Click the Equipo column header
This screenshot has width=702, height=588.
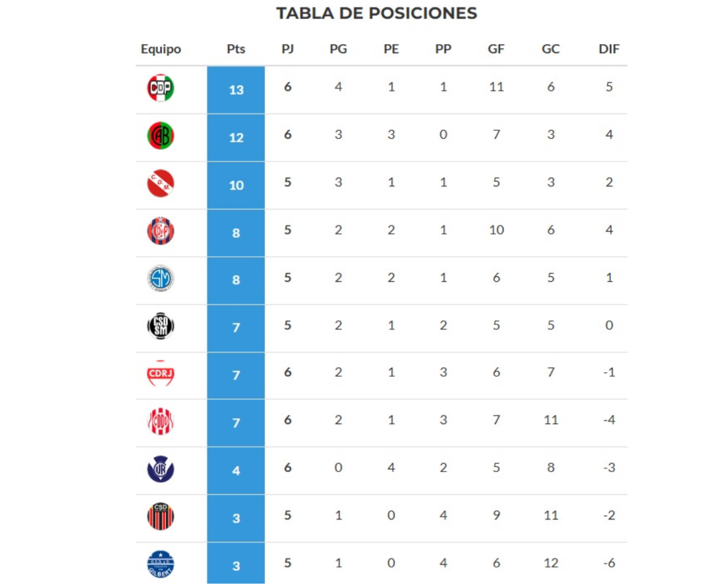click(160, 49)
